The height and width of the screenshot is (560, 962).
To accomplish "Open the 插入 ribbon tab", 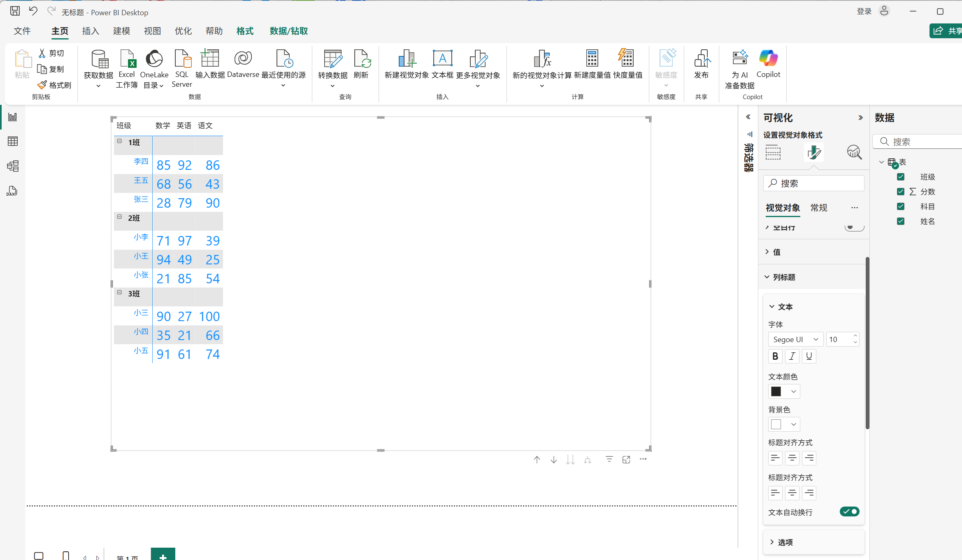I will click(x=91, y=31).
